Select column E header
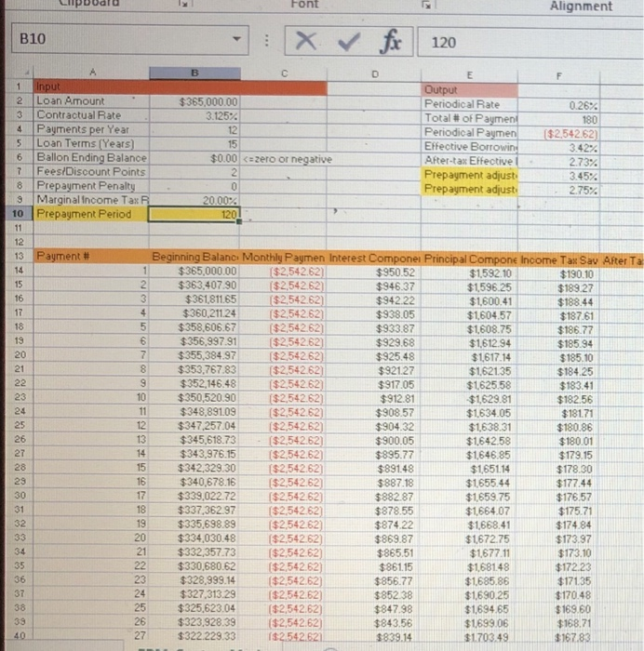This screenshot has width=644, height=651. point(469,75)
